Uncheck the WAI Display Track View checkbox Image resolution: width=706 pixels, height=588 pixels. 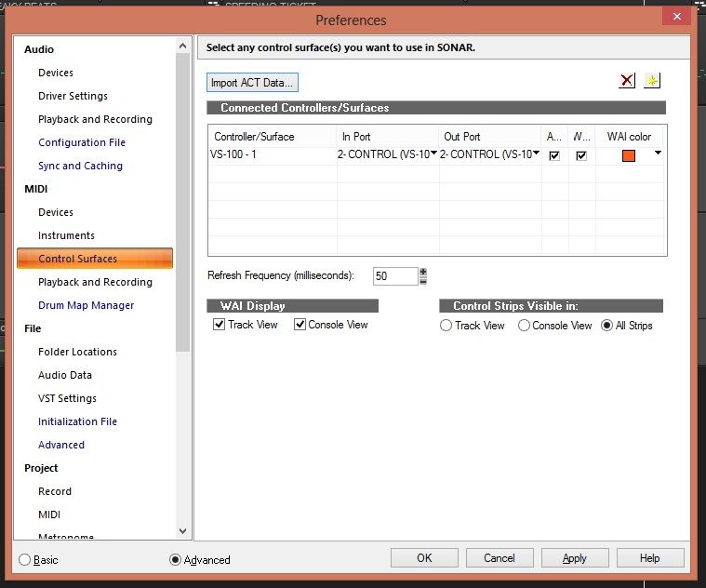220,325
